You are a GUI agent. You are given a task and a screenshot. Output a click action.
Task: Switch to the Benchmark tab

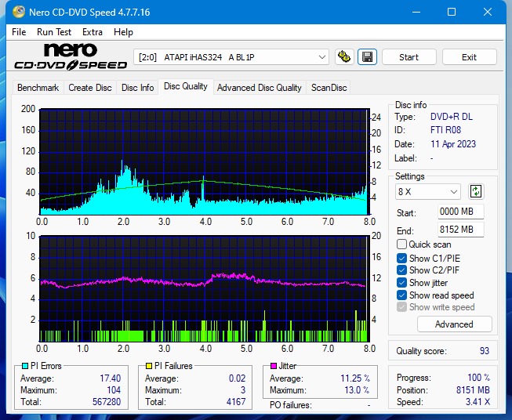38,88
